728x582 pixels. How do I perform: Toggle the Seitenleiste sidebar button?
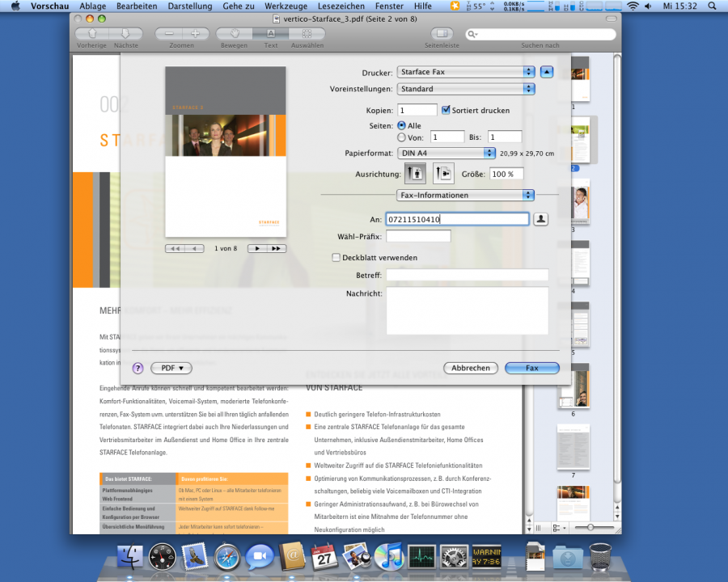pyautogui.click(x=442, y=33)
